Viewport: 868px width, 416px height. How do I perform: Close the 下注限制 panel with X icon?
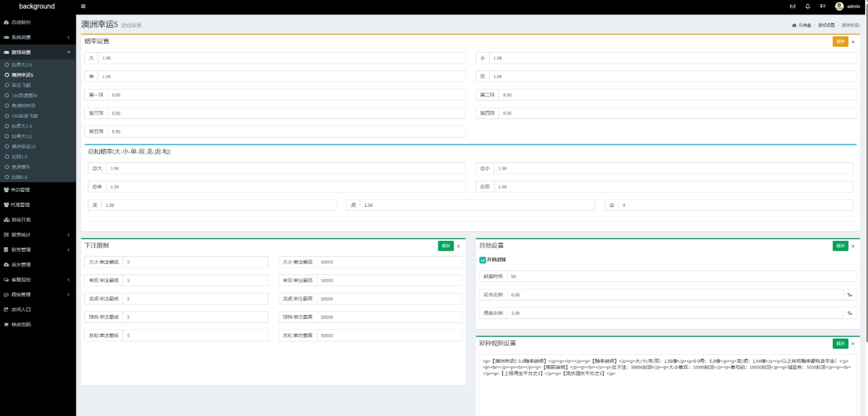click(x=459, y=246)
